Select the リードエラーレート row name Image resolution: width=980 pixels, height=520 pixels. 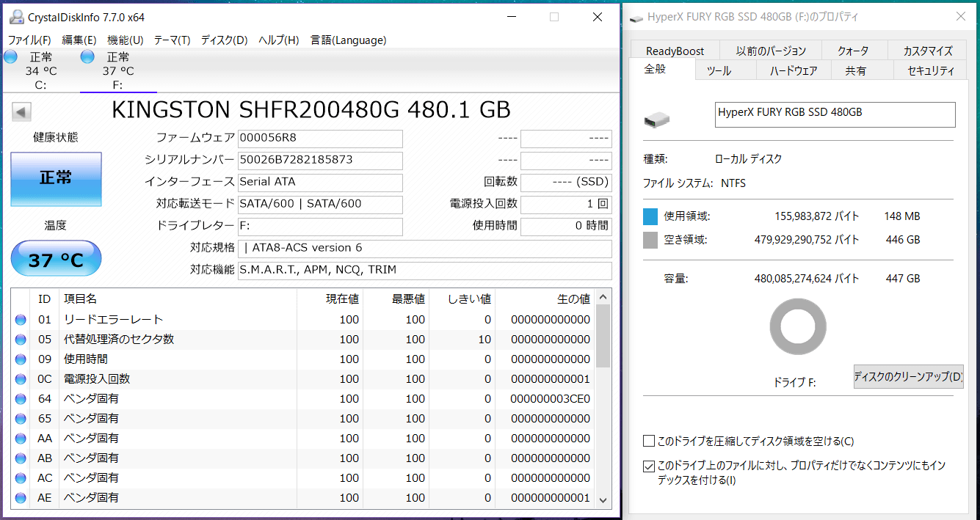(x=114, y=320)
